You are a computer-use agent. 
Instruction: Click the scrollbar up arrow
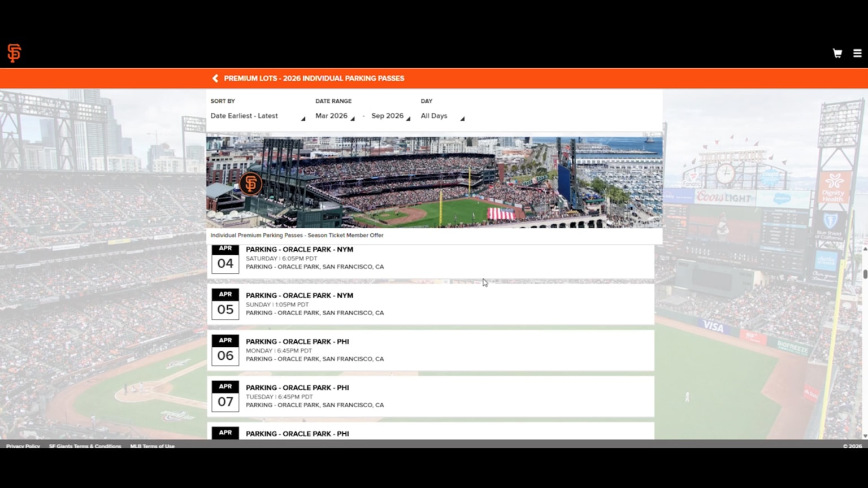pos(865,249)
